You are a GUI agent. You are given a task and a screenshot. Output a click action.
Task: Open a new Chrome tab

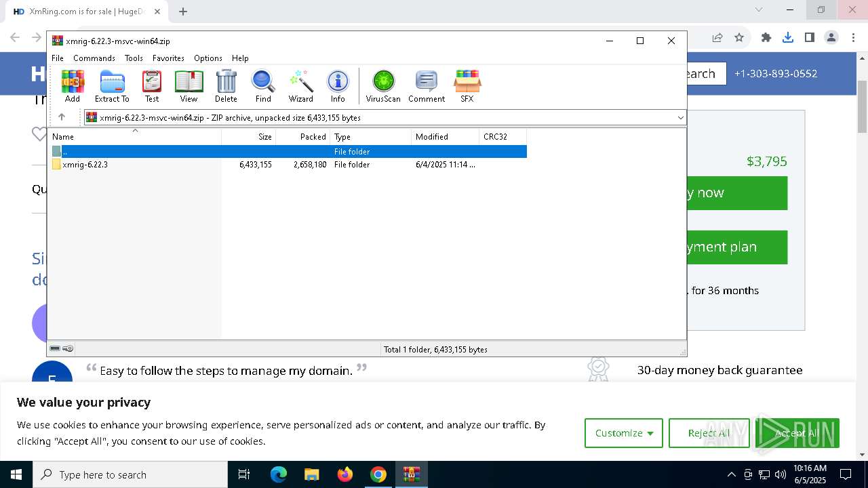(183, 12)
